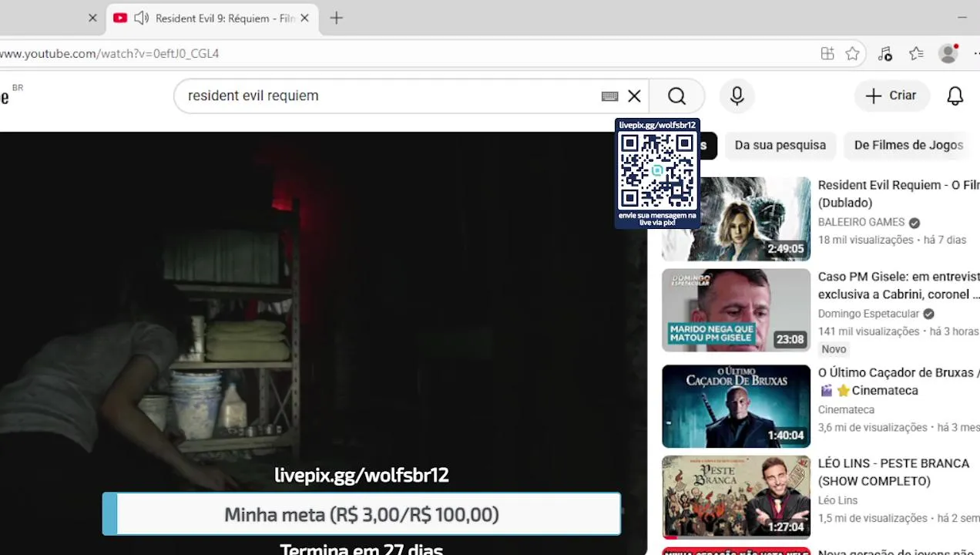Open the media control music icon

pos(884,53)
